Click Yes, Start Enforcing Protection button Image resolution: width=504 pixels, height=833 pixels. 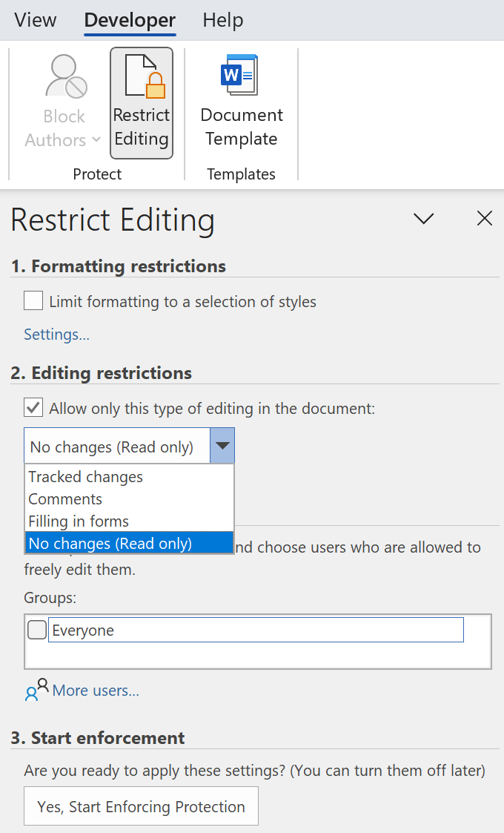click(142, 806)
